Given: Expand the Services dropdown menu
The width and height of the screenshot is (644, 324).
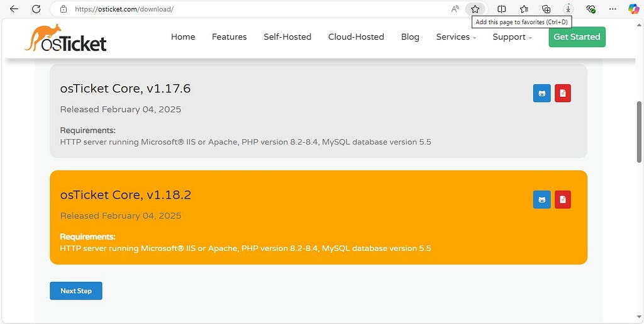Looking at the screenshot, I should pos(456,37).
